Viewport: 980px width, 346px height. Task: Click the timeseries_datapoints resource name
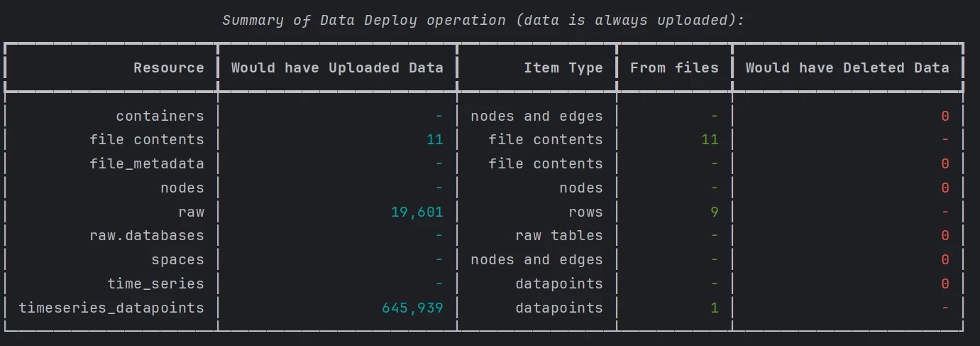coord(111,308)
